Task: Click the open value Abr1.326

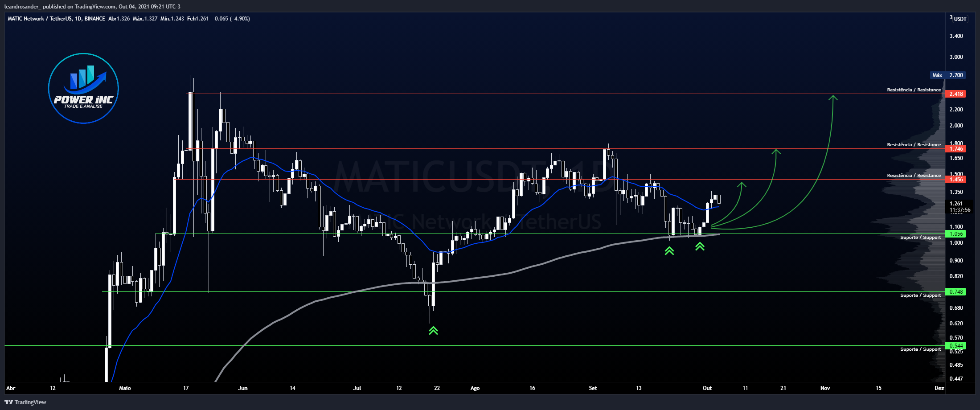Action: [x=119, y=19]
